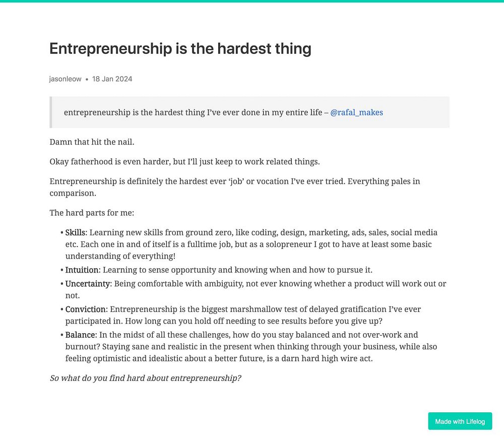504x440 pixels.
Task: Click the post date 18 Jan 2024
Action: [x=112, y=79]
